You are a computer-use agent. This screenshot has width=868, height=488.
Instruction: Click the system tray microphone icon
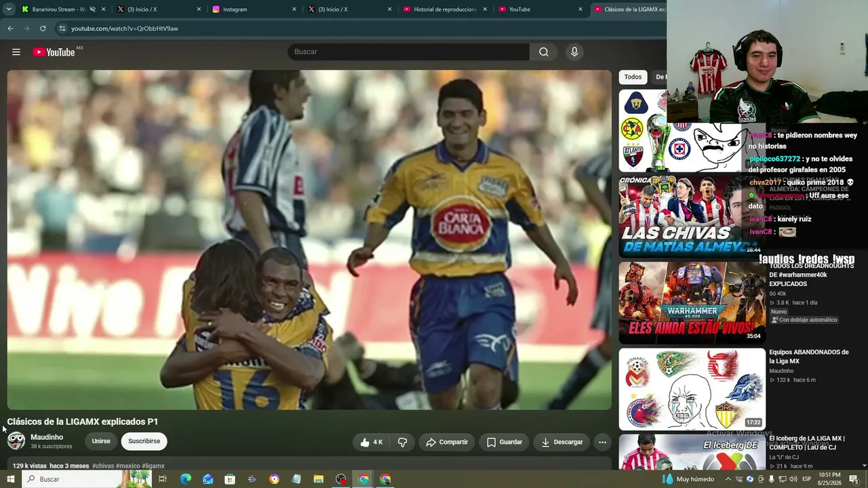pyautogui.click(x=772, y=479)
